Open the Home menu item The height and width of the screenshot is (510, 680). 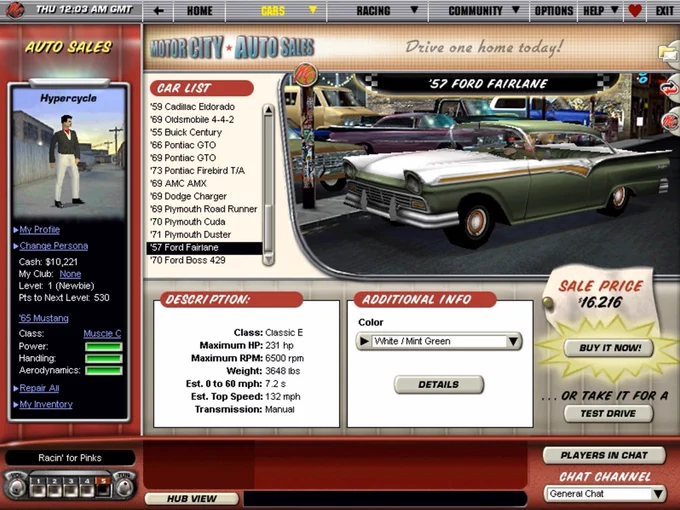tap(199, 11)
